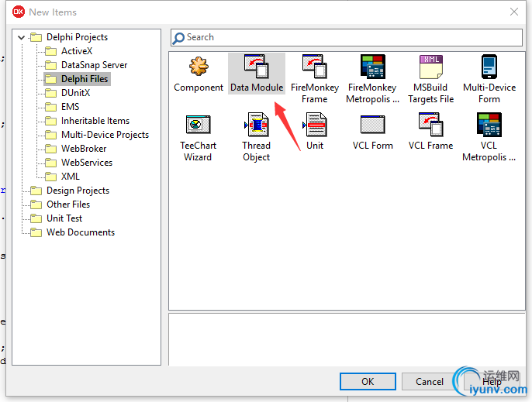Pick FireMonkey Metropolis item
532x402 pixels.
(372, 79)
